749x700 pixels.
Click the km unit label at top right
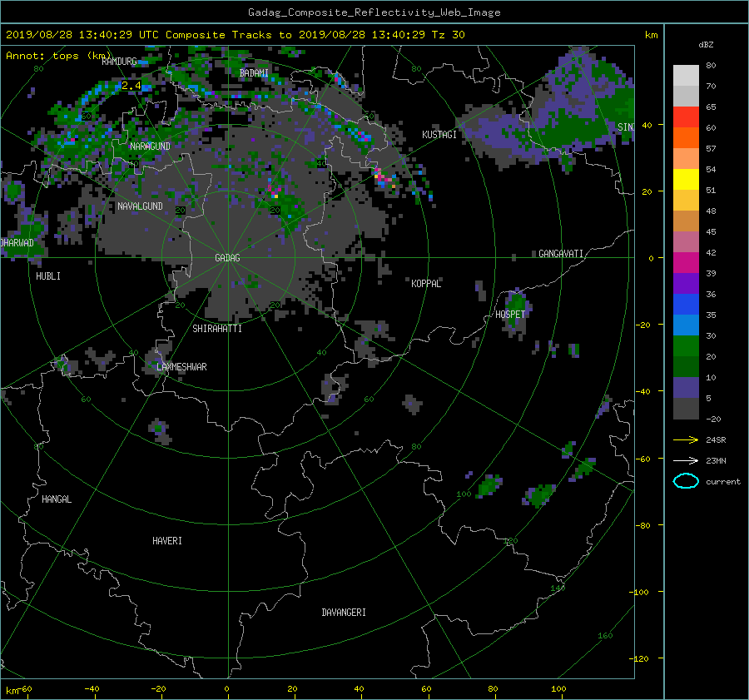point(651,35)
